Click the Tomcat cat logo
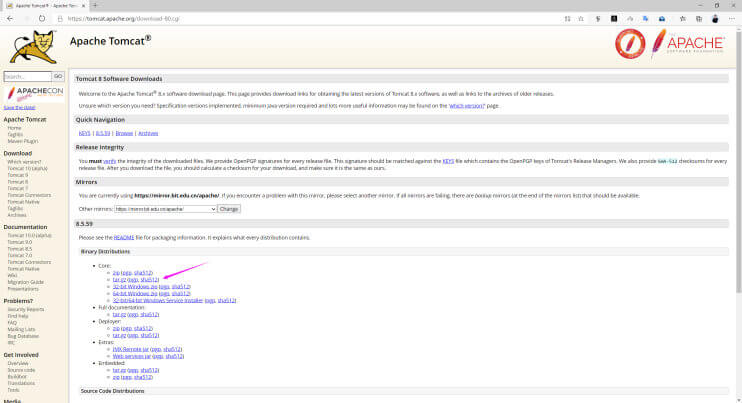The image size is (742, 403). click(33, 47)
